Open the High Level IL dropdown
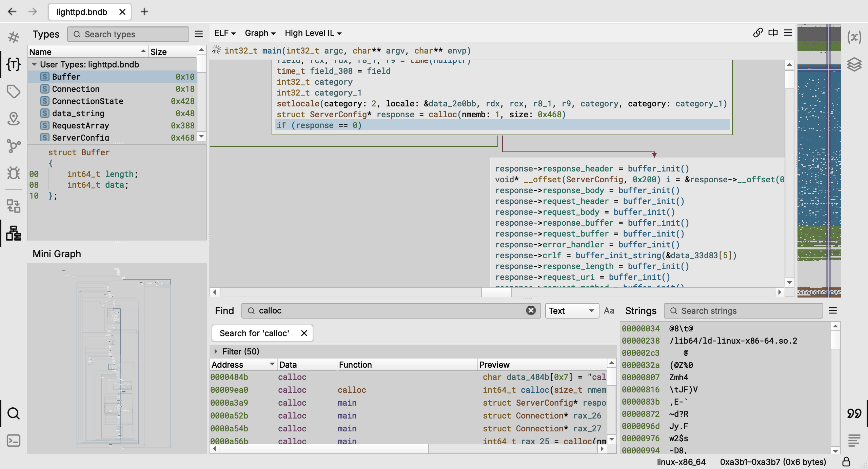The width and height of the screenshot is (868, 469). 313,33
